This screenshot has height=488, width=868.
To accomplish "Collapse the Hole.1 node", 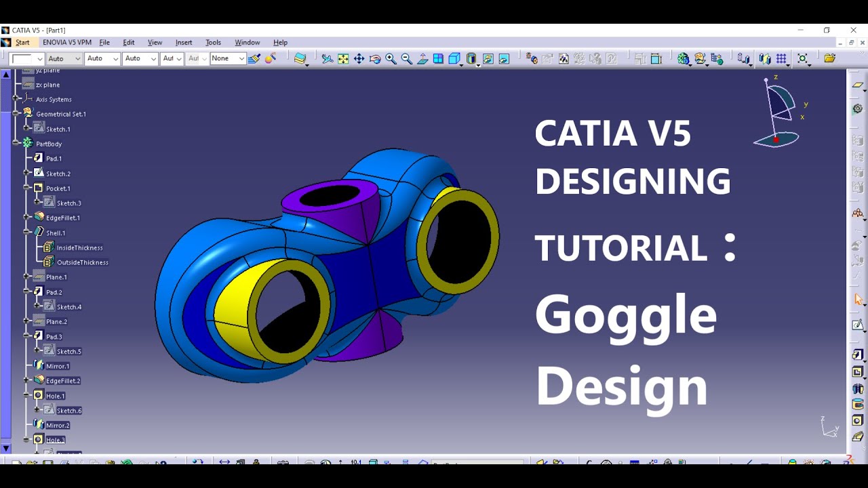I will click(26, 396).
